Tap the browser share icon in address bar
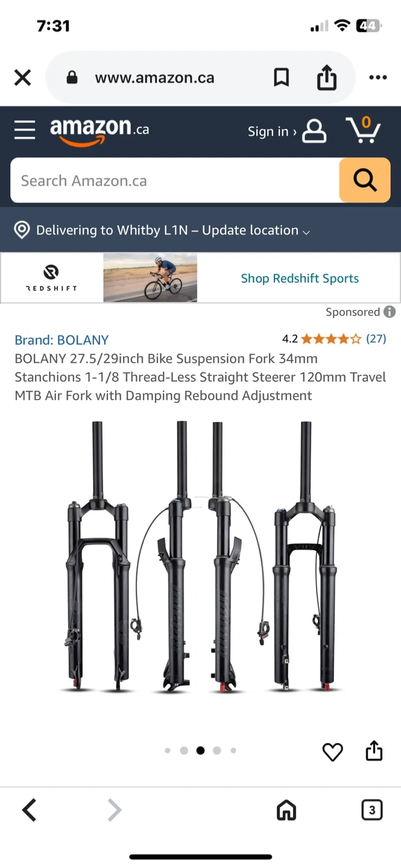 point(326,78)
